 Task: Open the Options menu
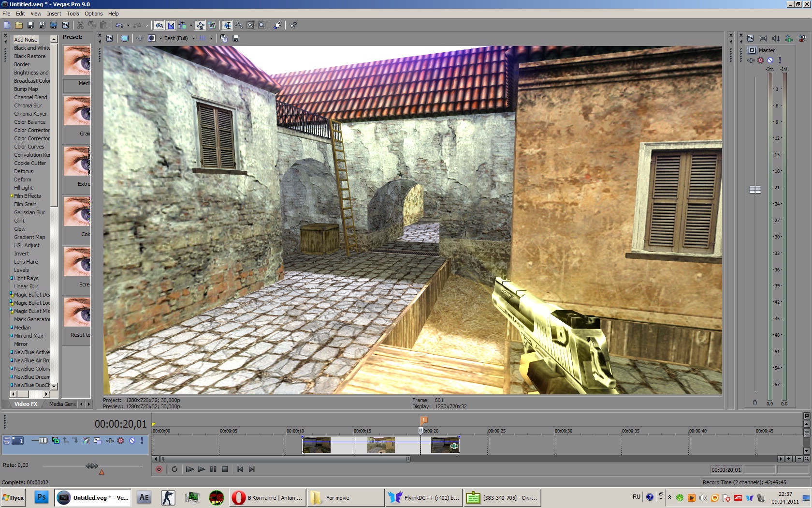[94, 14]
